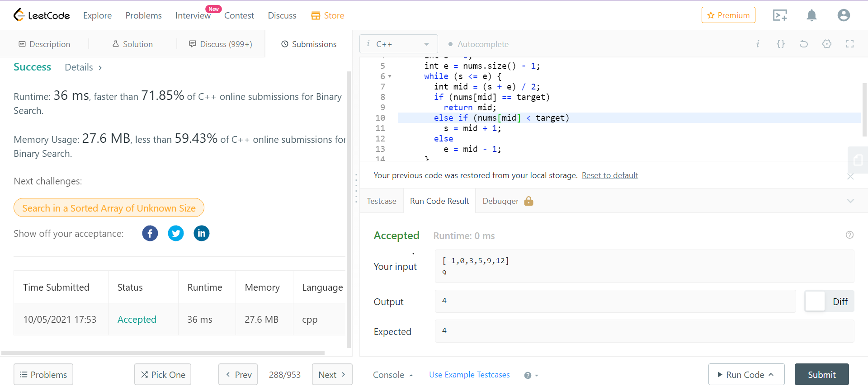Click the help question icon beside Runtime
Image resolution: width=868 pixels, height=391 pixels.
pos(849,235)
